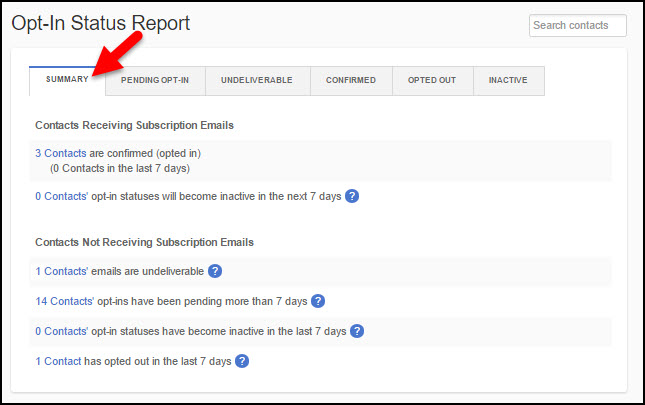Open the 1 Contacts undeliverable link
The image size is (645, 405).
coord(60,271)
